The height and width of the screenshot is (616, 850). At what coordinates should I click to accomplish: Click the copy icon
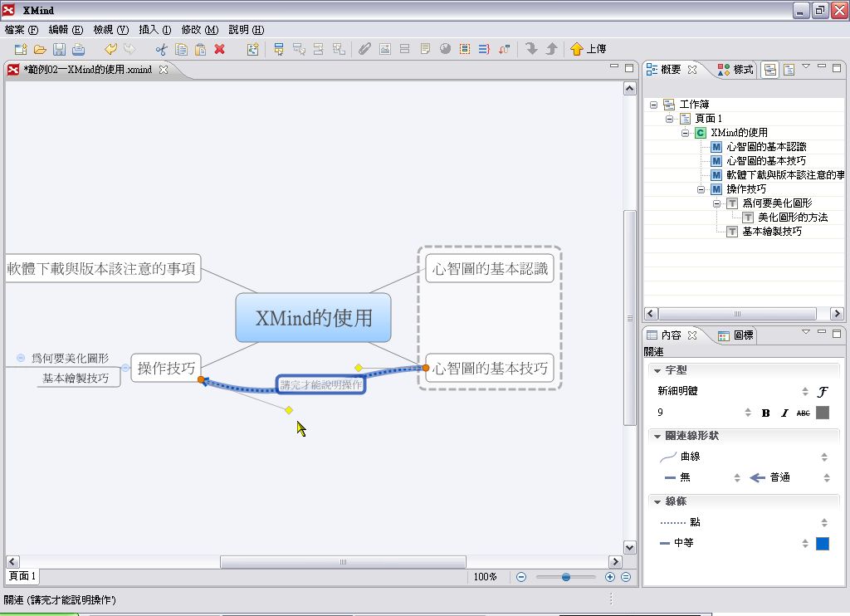point(181,49)
